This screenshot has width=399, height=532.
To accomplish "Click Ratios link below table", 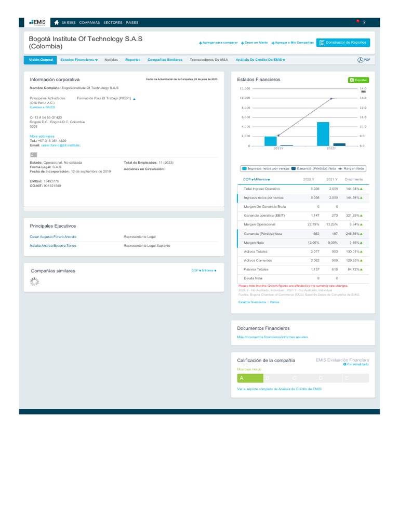I will (x=274, y=302).
